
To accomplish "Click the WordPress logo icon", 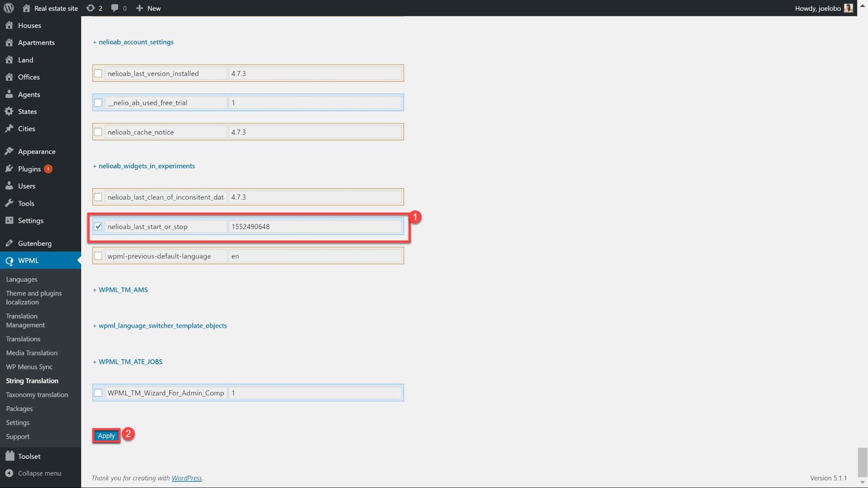I will [x=9, y=8].
